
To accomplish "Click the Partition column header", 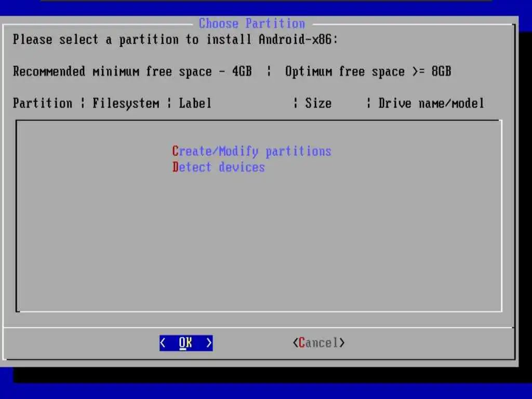I will [43, 103].
